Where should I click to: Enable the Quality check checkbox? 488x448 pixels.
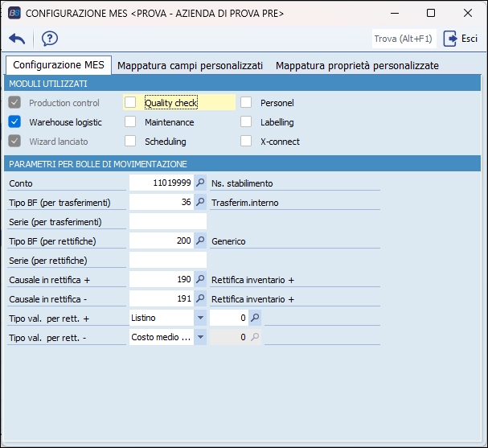[x=130, y=103]
